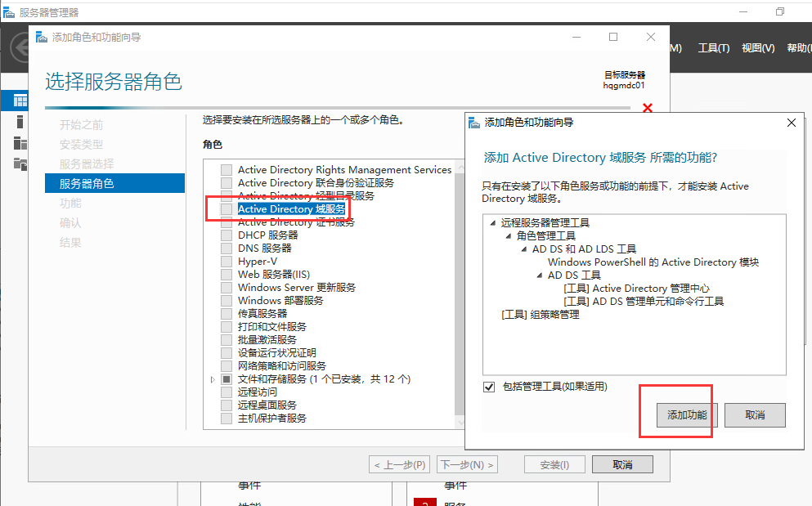Screen dimensions: 812x506
Task: Click the Server Manager title bar app icon
Action: [8, 12]
